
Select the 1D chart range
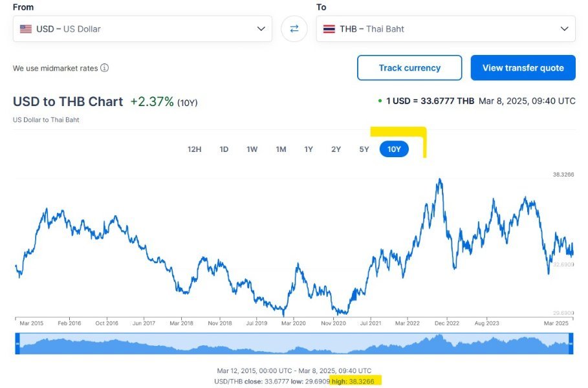pyautogui.click(x=224, y=149)
